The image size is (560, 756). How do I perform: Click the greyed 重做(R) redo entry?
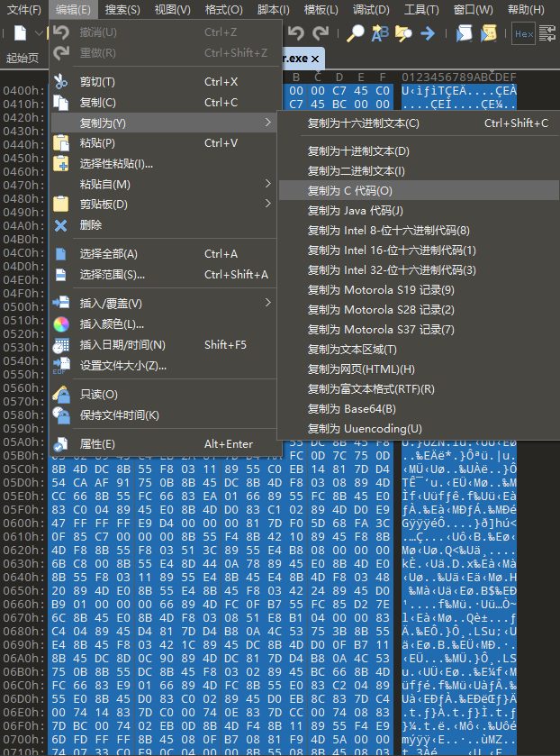point(163,53)
